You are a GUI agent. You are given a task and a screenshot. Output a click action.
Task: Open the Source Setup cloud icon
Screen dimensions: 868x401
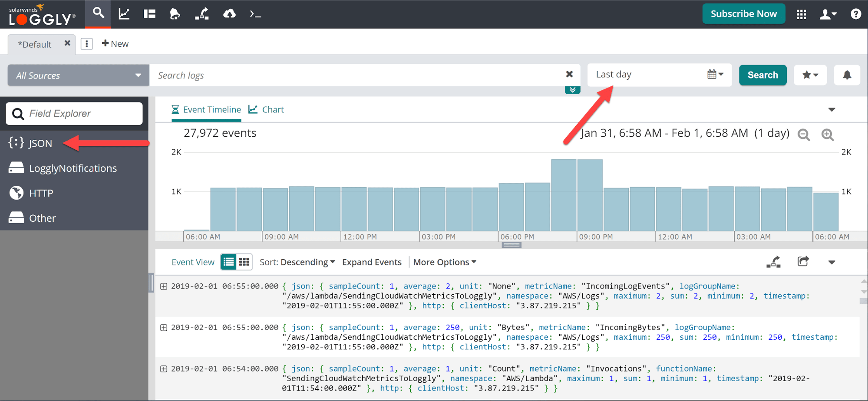(x=229, y=14)
